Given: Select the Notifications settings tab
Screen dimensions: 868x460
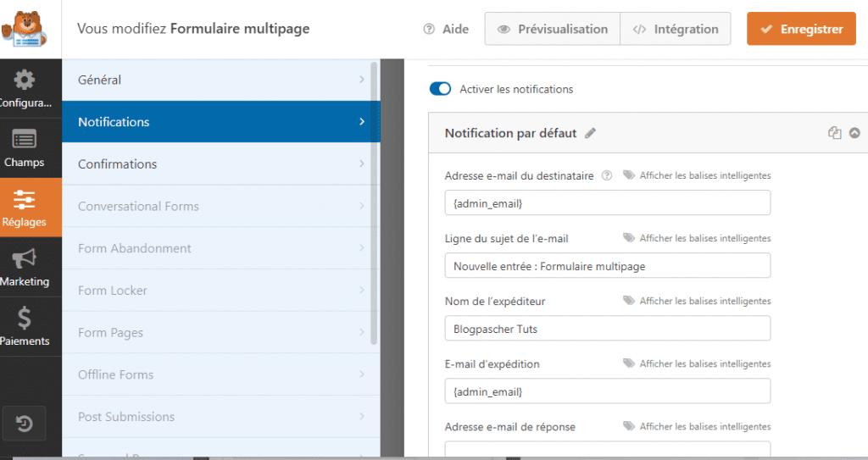Looking at the screenshot, I should (221, 122).
